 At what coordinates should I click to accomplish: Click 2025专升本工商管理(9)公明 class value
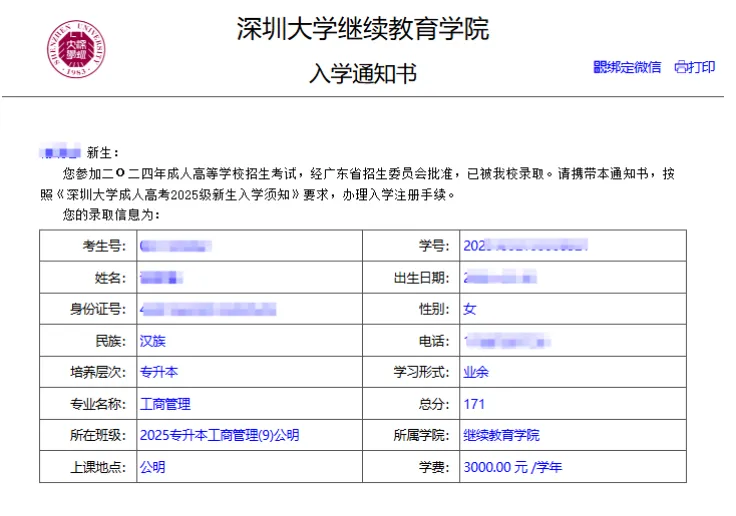coord(219,435)
